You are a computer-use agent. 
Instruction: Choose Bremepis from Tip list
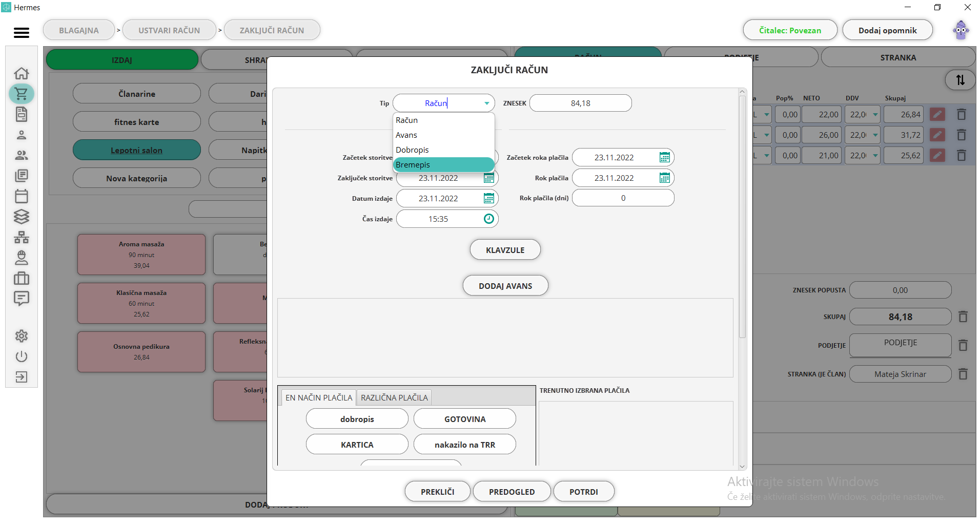[443, 165]
